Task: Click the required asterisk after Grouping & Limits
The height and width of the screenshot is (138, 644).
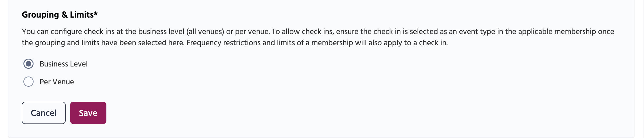Action: [x=96, y=13]
